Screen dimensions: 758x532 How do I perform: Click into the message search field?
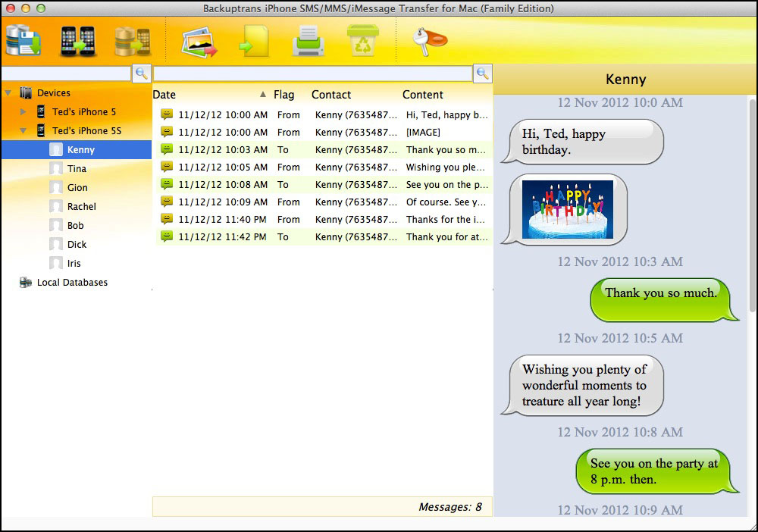point(313,74)
